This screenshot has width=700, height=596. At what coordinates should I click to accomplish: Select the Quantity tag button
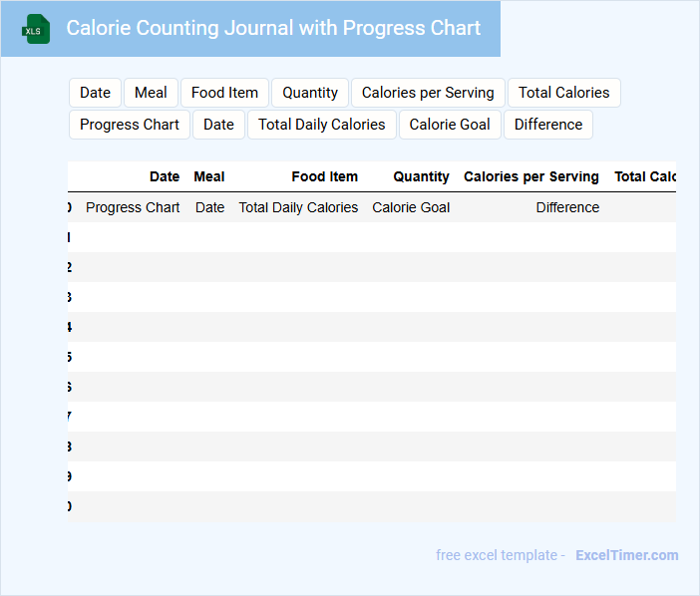click(x=310, y=93)
